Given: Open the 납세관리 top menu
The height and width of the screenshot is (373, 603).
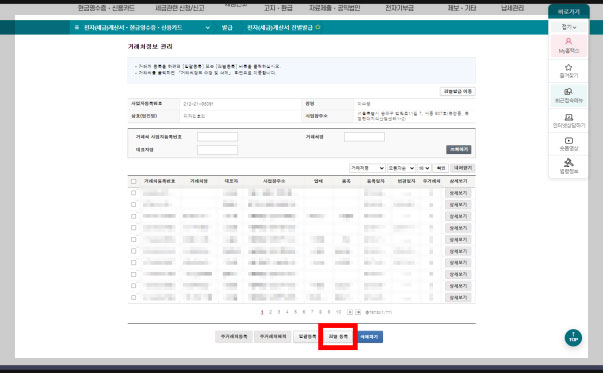Looking at the screenshot, I should coord(512,8).
